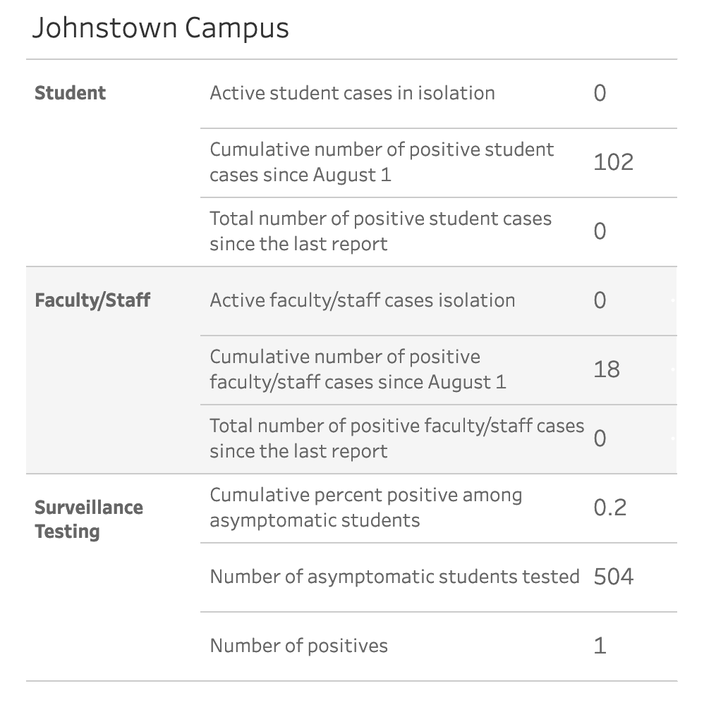Select the Student row header
This screenshot has height=712, width=728.
pyautogui.click(x=70, y=93)
